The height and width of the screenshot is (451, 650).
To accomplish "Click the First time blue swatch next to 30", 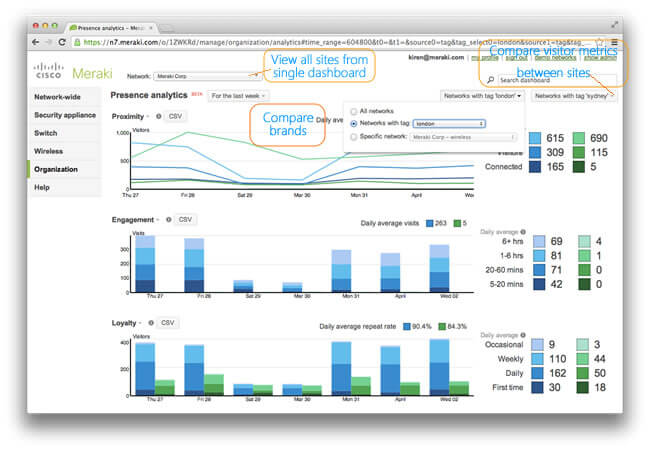I will pos(537,387).
